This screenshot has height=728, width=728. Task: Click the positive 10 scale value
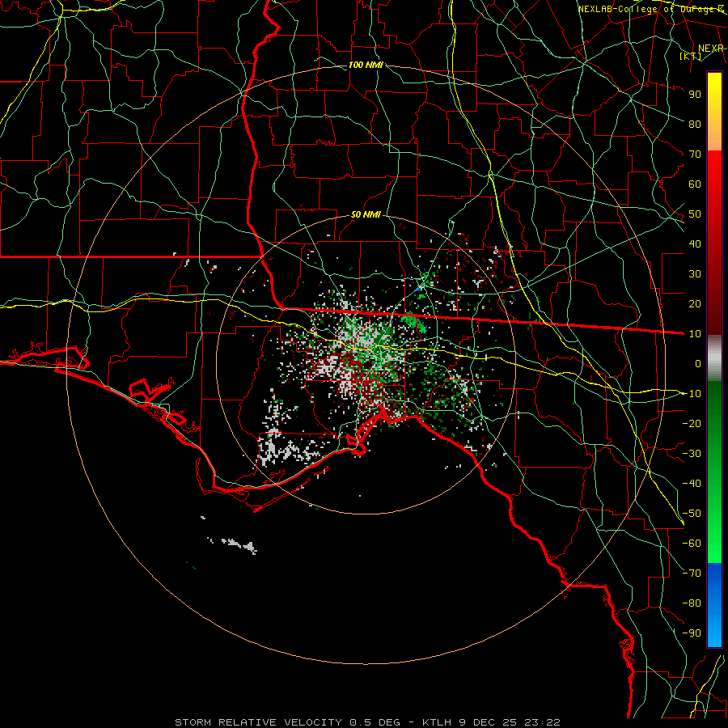(x=695, y=334)
